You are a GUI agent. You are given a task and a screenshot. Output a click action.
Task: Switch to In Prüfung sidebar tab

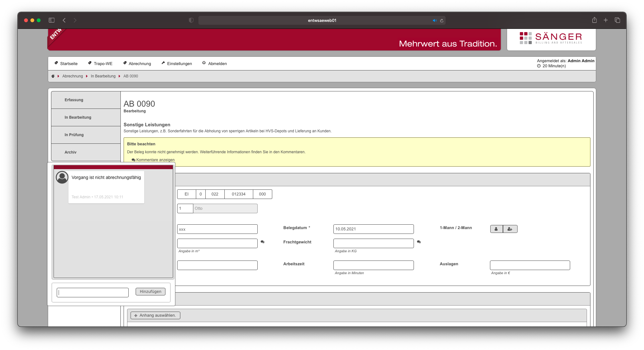pos(86,135)
